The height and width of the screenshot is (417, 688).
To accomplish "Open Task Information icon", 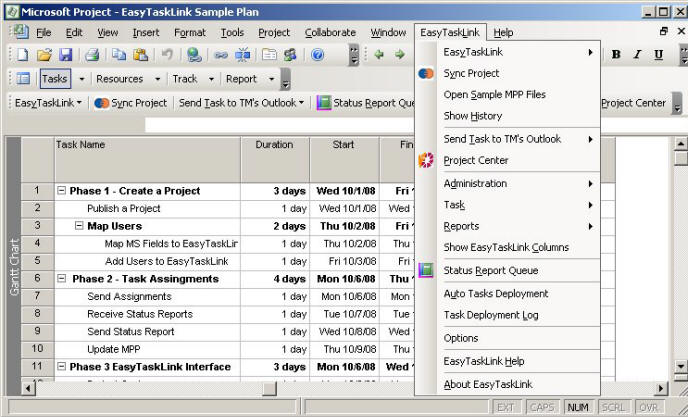I will coord(269,54).
